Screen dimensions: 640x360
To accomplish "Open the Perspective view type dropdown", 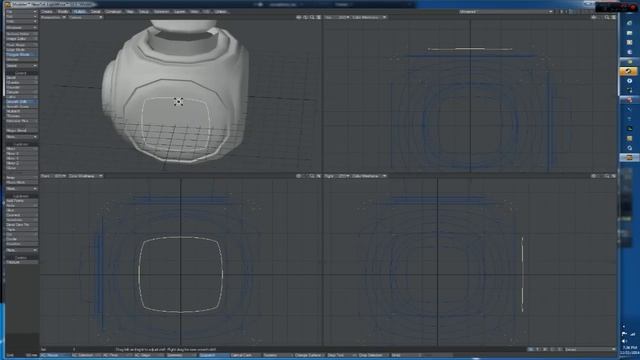I will (53, 18).
